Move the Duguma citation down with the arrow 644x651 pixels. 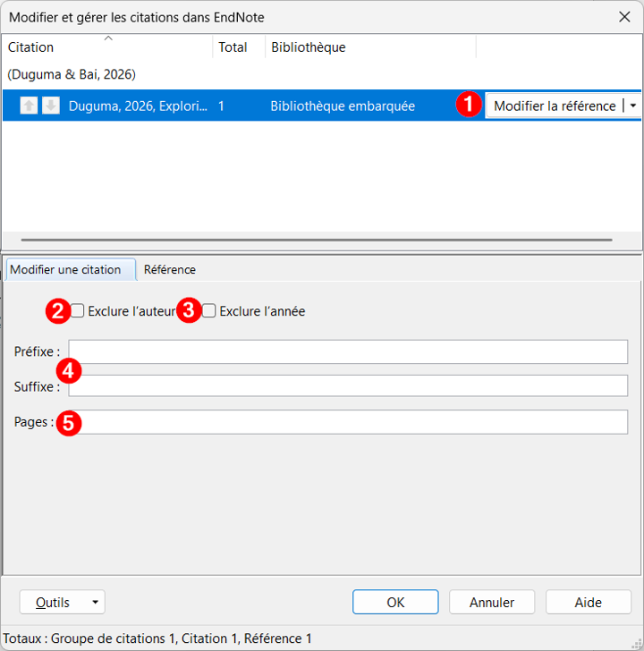coord(51,106)
